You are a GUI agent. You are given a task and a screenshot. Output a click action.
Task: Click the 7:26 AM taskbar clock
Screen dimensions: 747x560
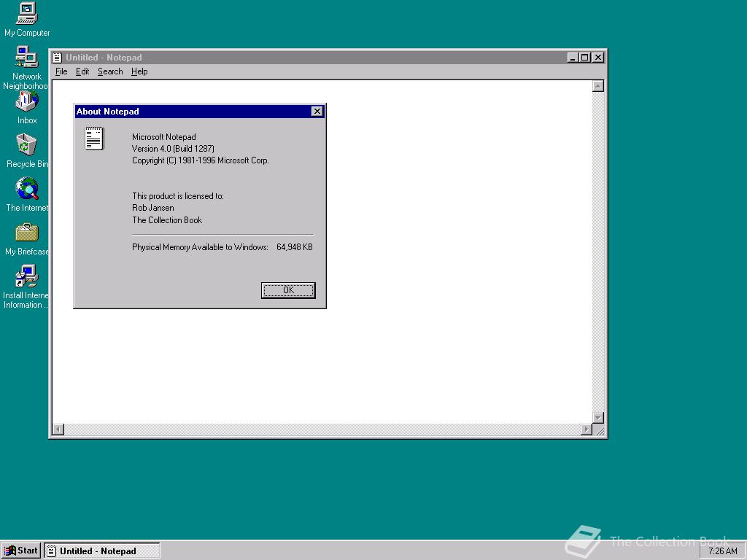(x=722, y=551)
